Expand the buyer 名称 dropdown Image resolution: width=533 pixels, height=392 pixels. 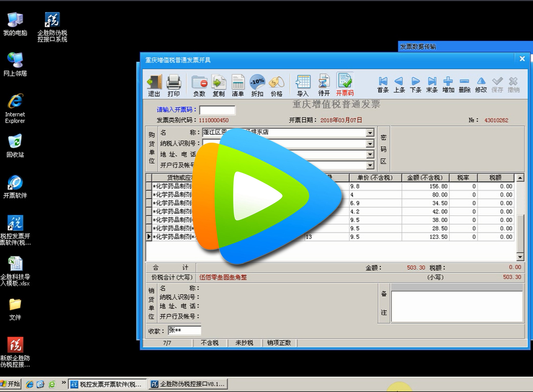[370, 133]
